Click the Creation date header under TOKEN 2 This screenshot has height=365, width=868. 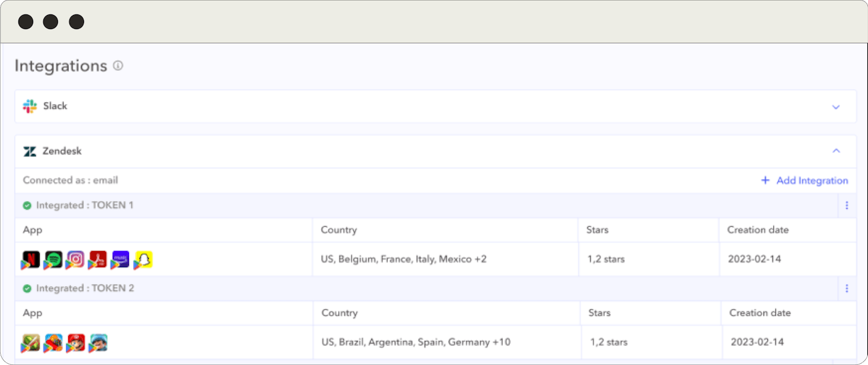(760, 313)
